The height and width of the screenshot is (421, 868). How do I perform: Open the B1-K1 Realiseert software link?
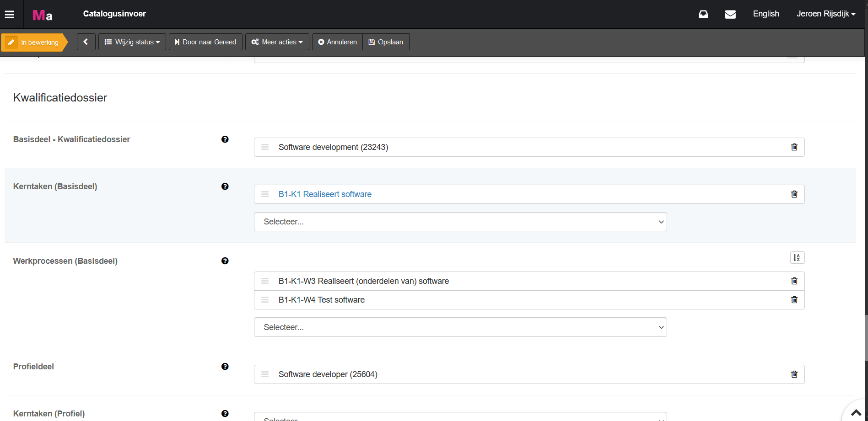pyautogui.click(x=325, y=194)
